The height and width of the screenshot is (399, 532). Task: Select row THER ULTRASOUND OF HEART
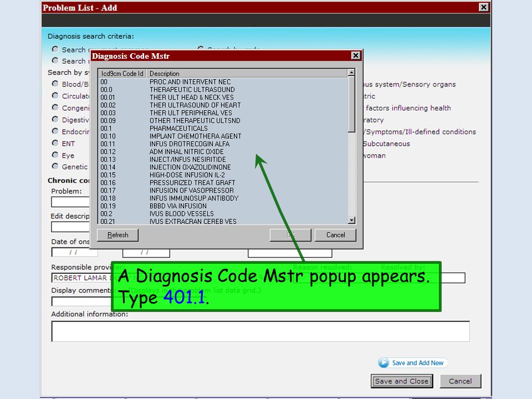coord(223,105)
